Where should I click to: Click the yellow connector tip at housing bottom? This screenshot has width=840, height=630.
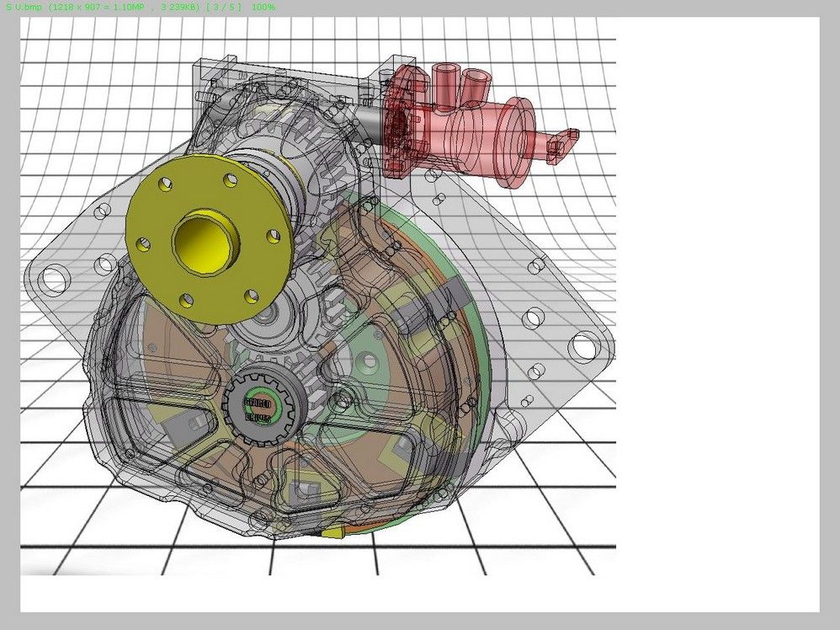pos(338,534)
